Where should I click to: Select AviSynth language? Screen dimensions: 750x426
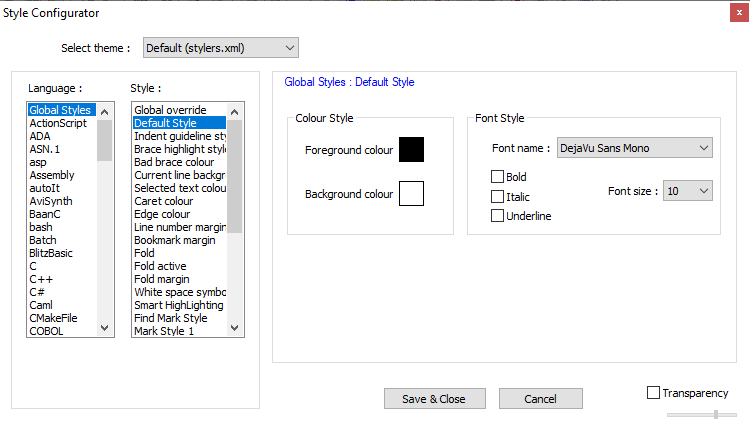pos(62,201)
